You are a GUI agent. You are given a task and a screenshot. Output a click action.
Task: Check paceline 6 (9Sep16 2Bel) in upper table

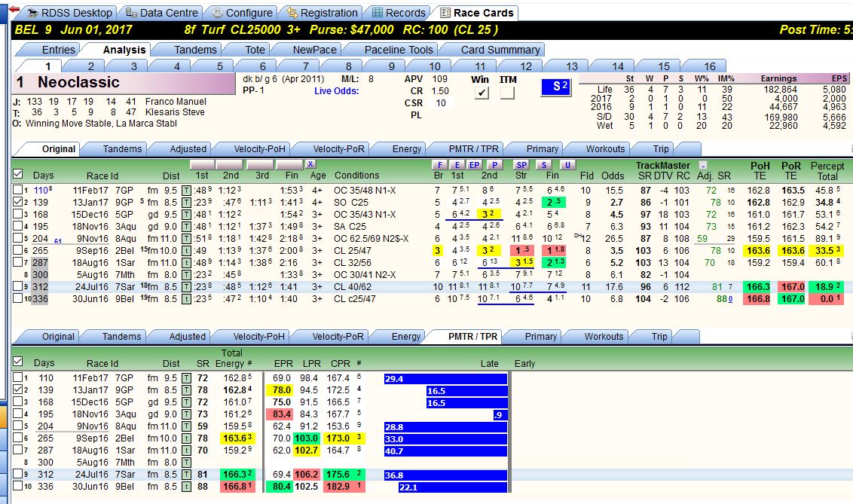(18, 249)
